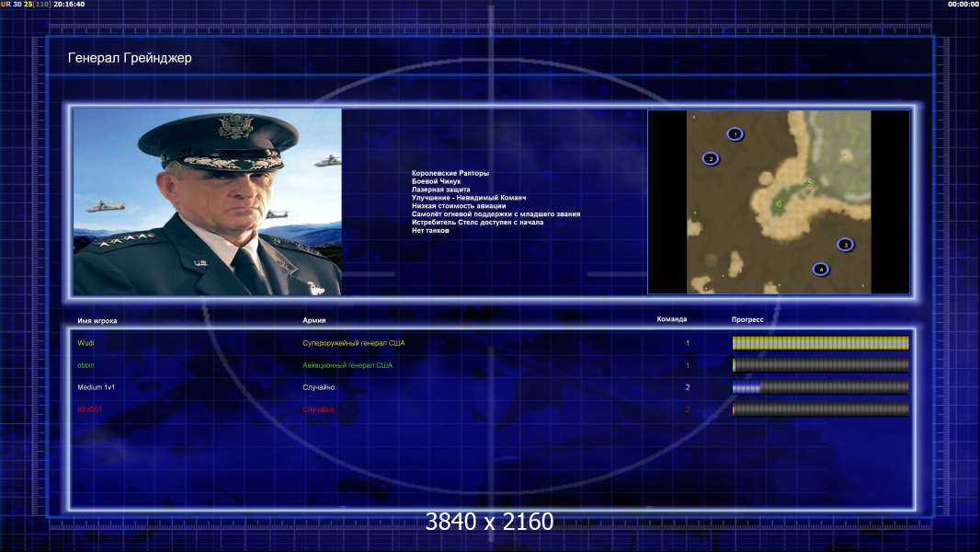The image size is (980, 552).
Task: Click the green player's loading progress bar
Action: click(820, 365)
